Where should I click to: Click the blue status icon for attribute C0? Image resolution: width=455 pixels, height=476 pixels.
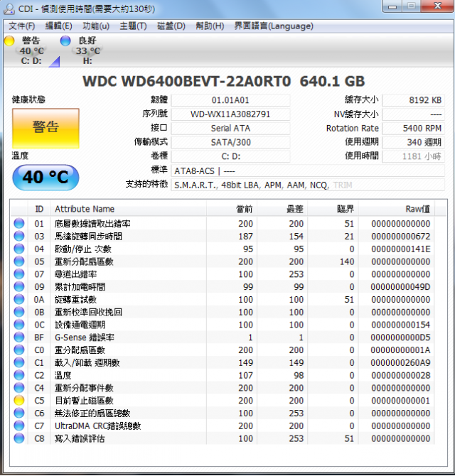[19, 350]
